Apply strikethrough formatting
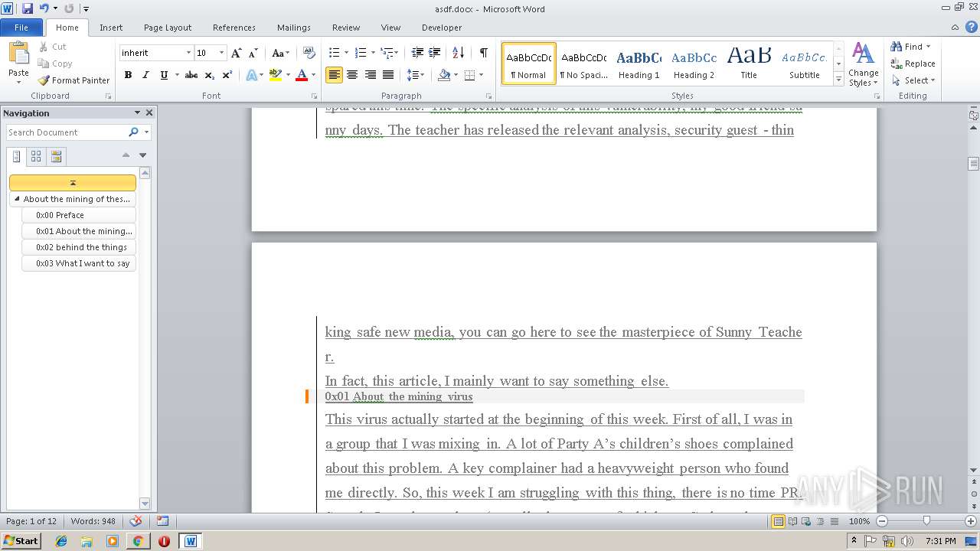Screen dimensions: 980x551 coord(191,75)
